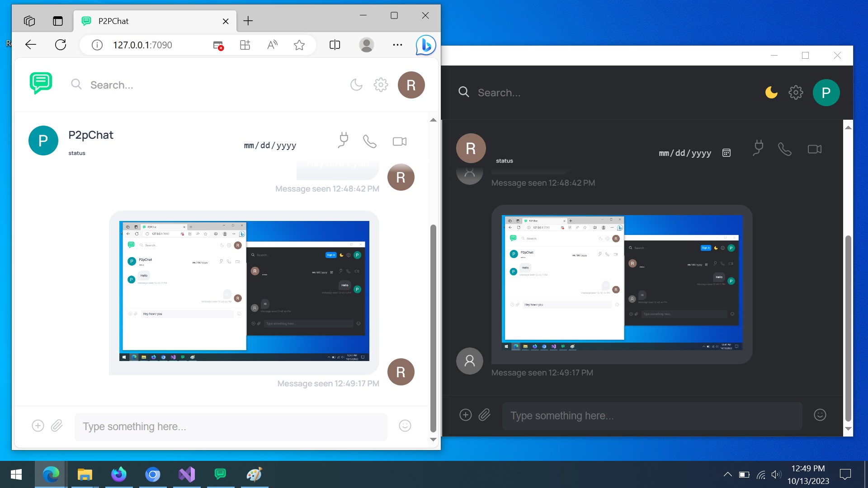Open calendar picker in dark chat date field

pyautogui.click(x=726, y=153)
